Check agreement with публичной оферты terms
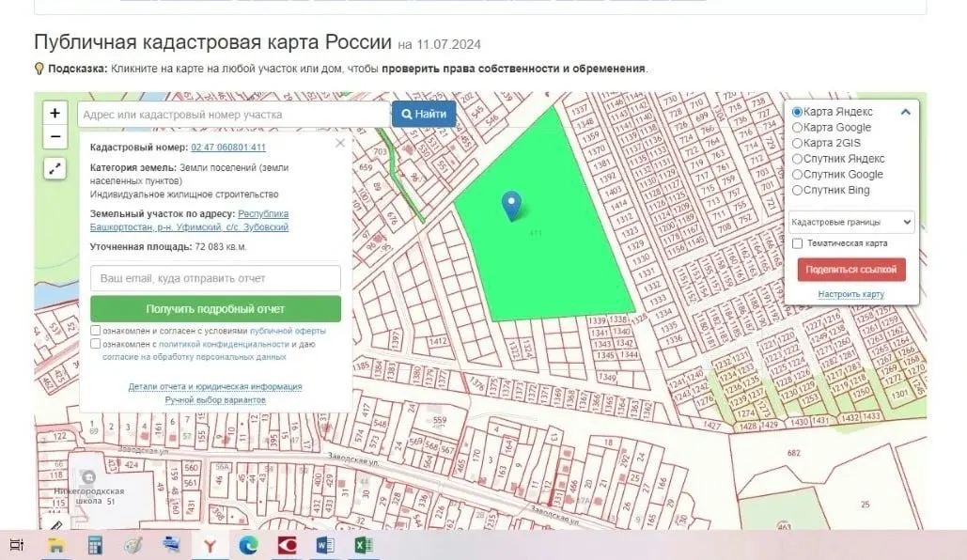The height and width of the screenshot is (560, 967). (96, 331)
